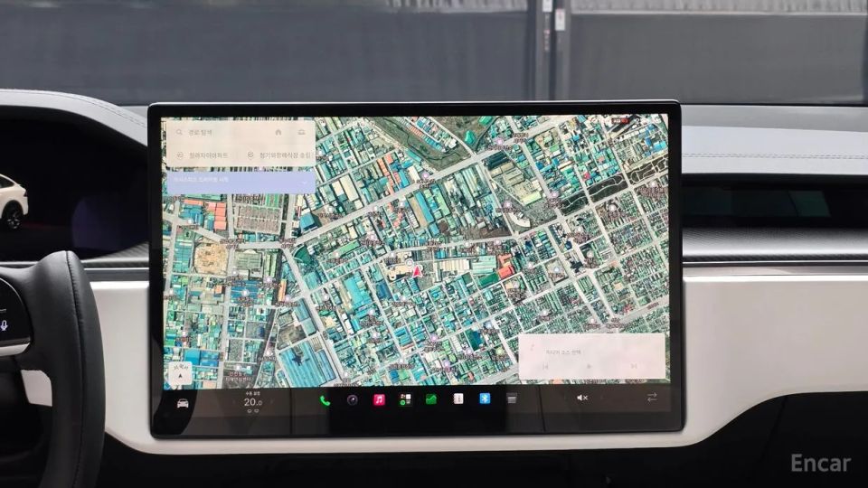The height and width of the screenshot is (488, 868).
Task: Open the white manual info app
Action: [458, 399]
